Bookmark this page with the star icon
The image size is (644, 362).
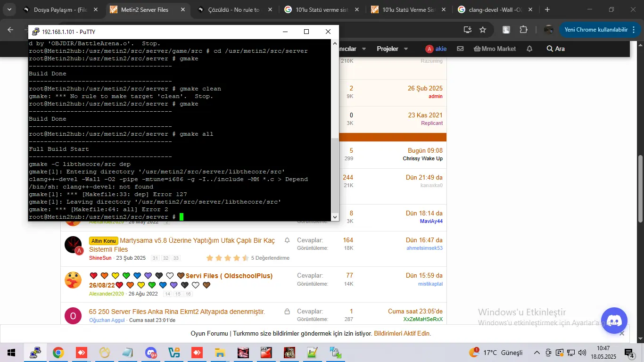click(483, 30)
